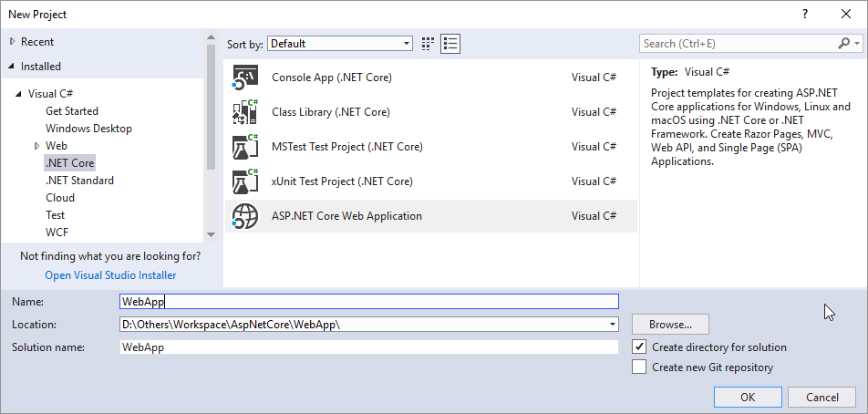Click the Browse... button
Screen dimensions: 868x414
(670, 325)
